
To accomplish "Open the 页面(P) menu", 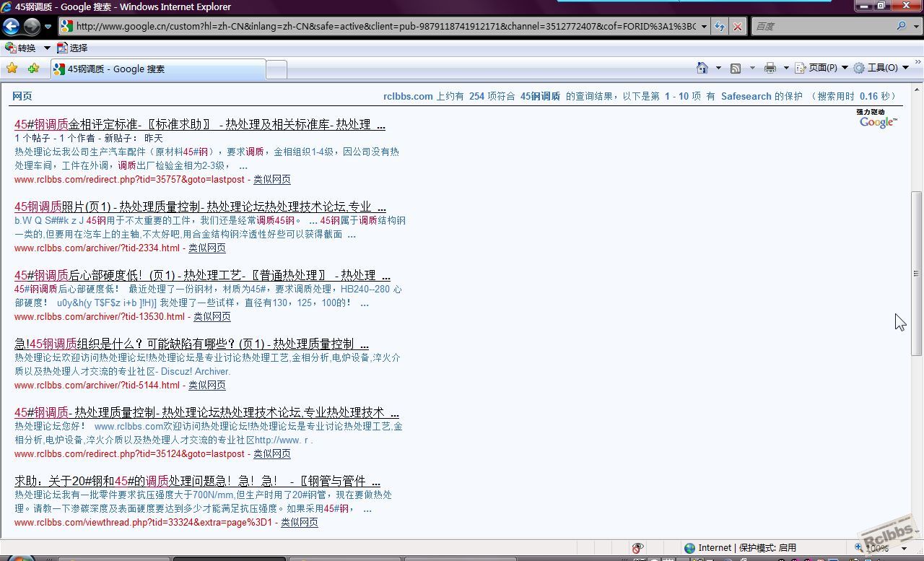I will [x=821, y=68].
